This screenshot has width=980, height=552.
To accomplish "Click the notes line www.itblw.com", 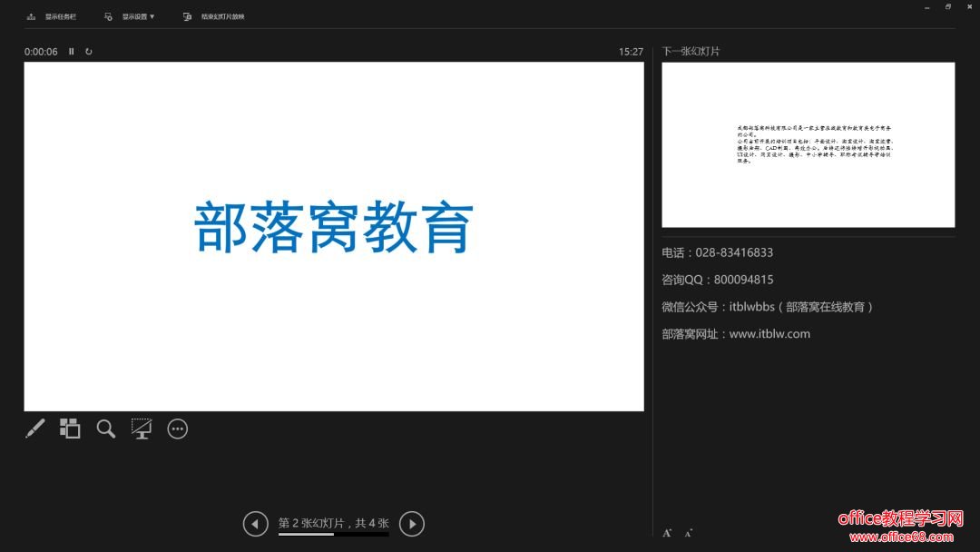I will tap(736, 334).
